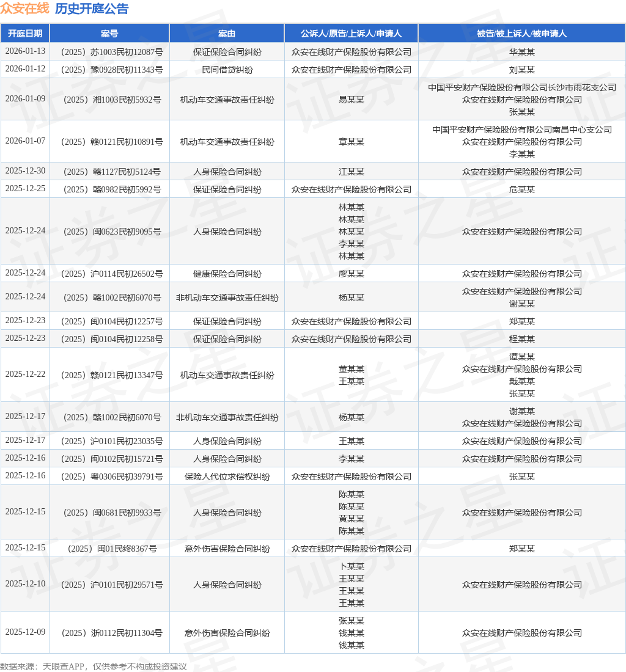Viewport: 626px width, 672px height.
Task: Click the 公诉人/原告/上诉人/申请人 header
Action: point(351,34)
